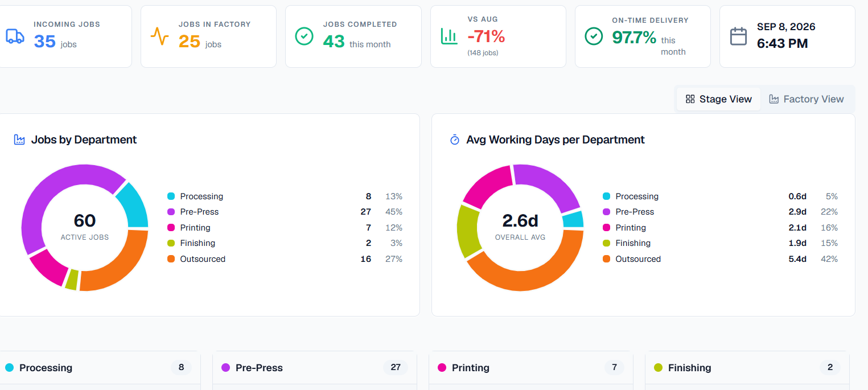The height and width of the screenshot is (390, 868).
Task: Click the purple dot on Pre-Press column header
Action: [x=225, y=368]
